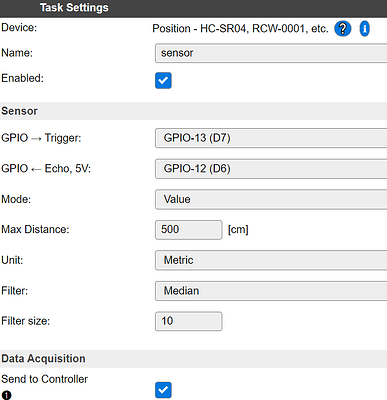
Task: Click the Enabled label
Action: pyautogui.click(x=22, y=78)
